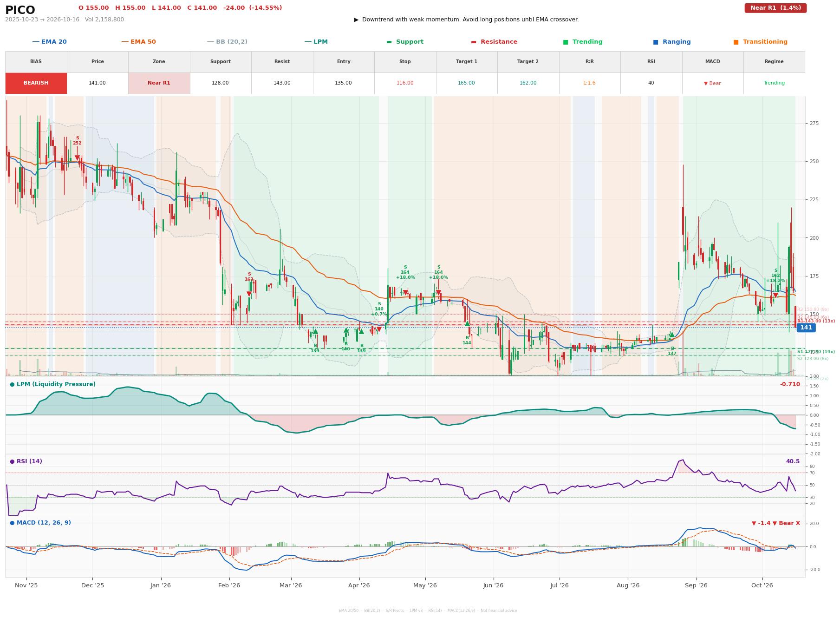Screen dimensions: 840x618
Task: Click the Mar '26 axis label
Action: pos(291,585)
